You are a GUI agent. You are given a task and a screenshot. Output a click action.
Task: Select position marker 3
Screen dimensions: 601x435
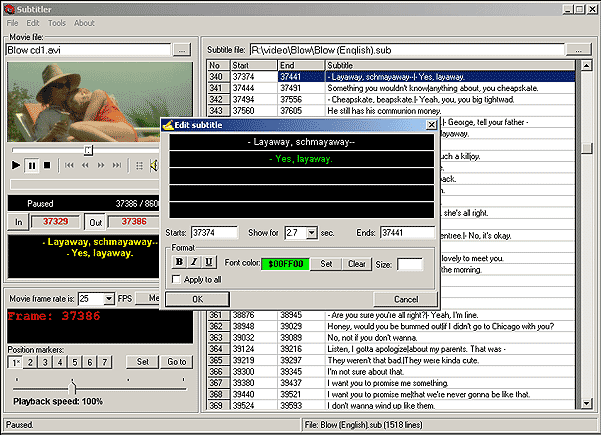(x=45, y=362)
